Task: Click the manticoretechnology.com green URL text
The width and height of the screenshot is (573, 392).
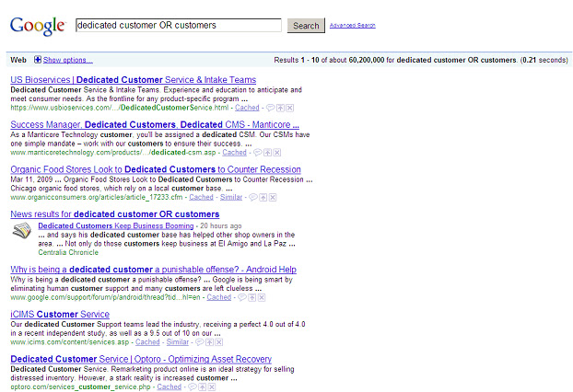Action: tap(113, 153)
